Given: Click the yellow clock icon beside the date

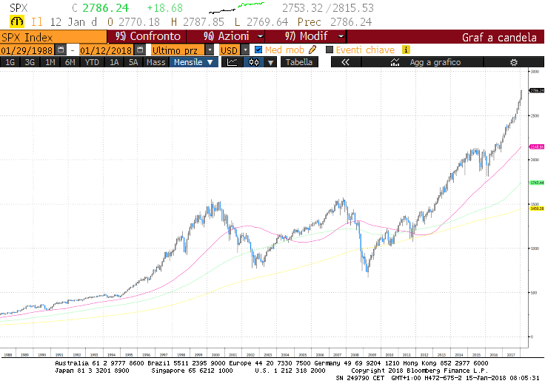Looking at the screenshot, I should 16,22.
